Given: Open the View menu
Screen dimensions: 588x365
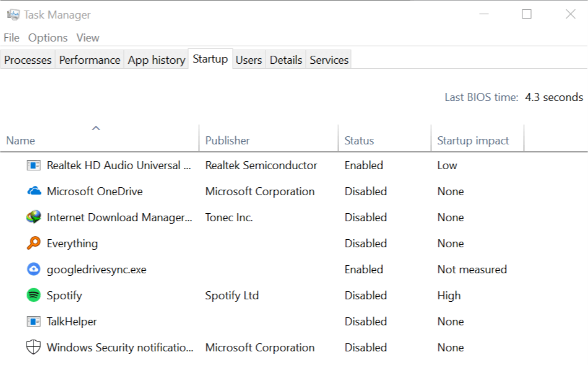Looking at the screenshot, I should point(88,38).
